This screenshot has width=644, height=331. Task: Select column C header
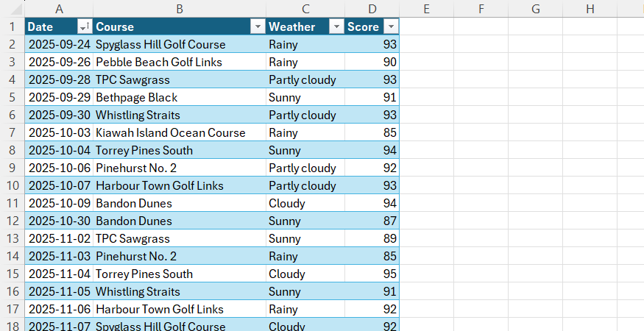point(305,9)
